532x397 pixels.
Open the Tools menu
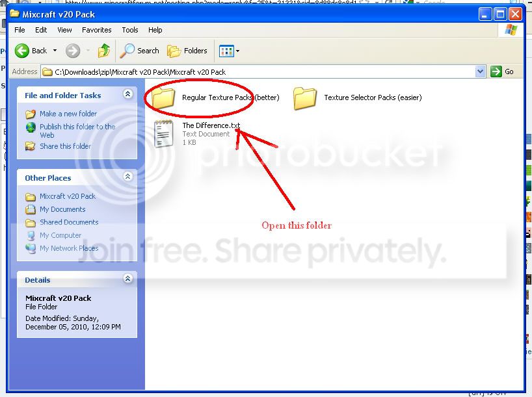pos(130,30)
